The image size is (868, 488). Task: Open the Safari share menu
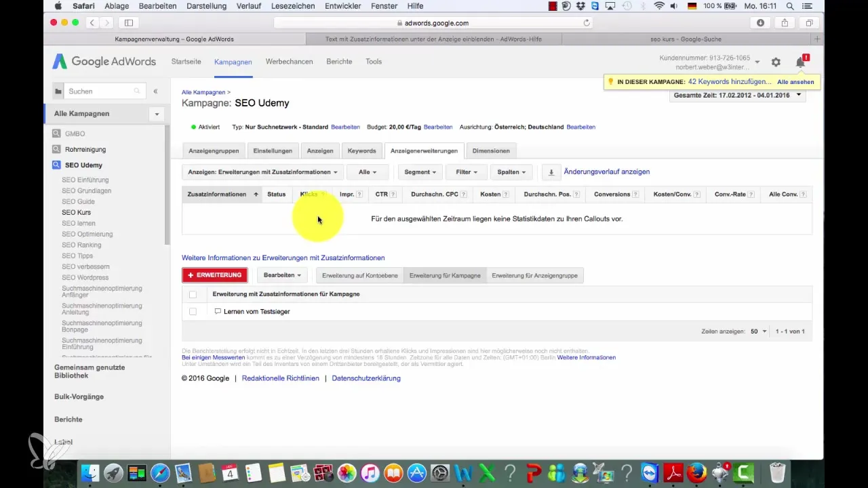(785, 22)
